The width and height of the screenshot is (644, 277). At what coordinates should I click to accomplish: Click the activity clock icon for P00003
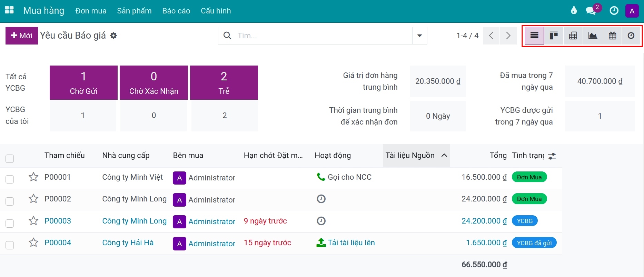[321, 221]
